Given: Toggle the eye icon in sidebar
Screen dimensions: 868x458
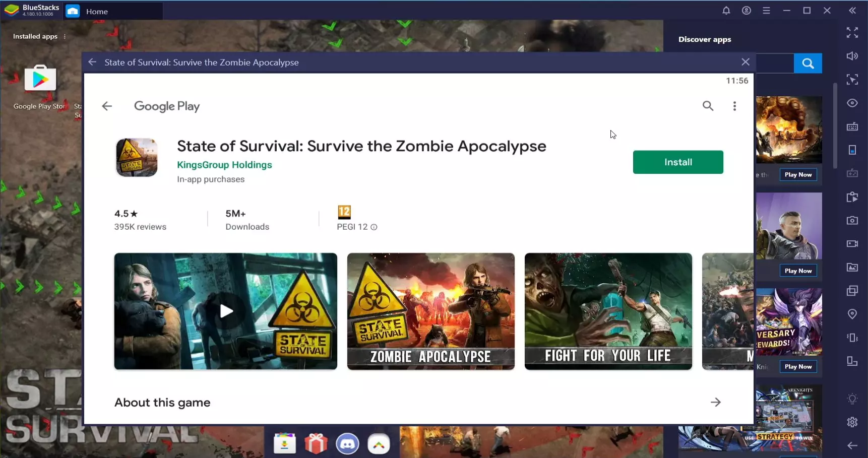Looking at the screenshot, I should (x=852, y=103).
